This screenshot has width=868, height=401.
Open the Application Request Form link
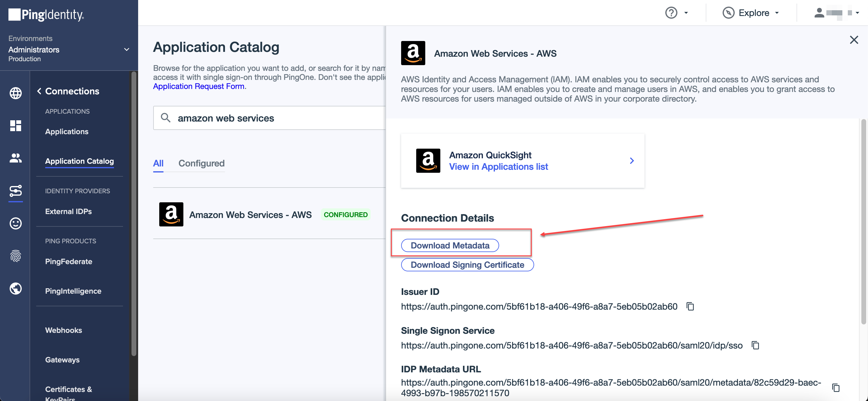coord(198,86)
